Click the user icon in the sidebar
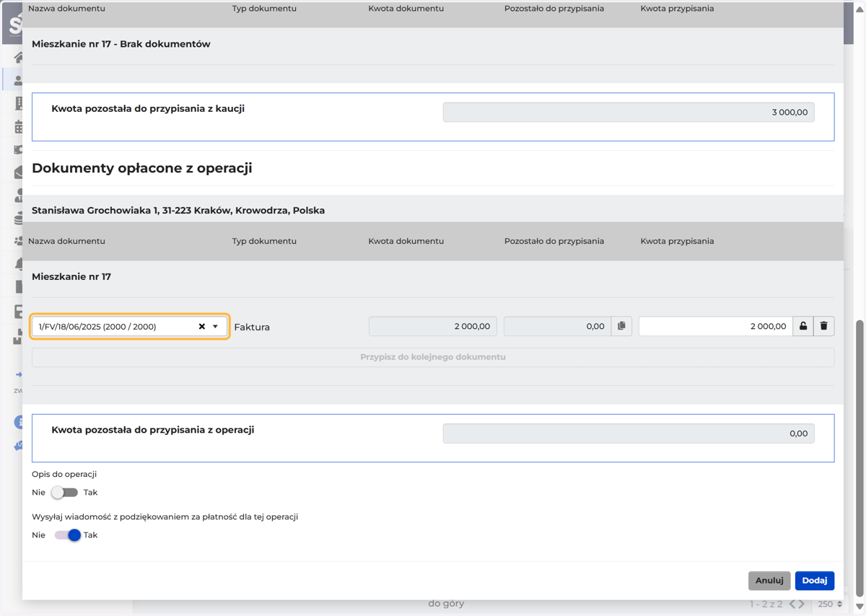 click(19, 80)
